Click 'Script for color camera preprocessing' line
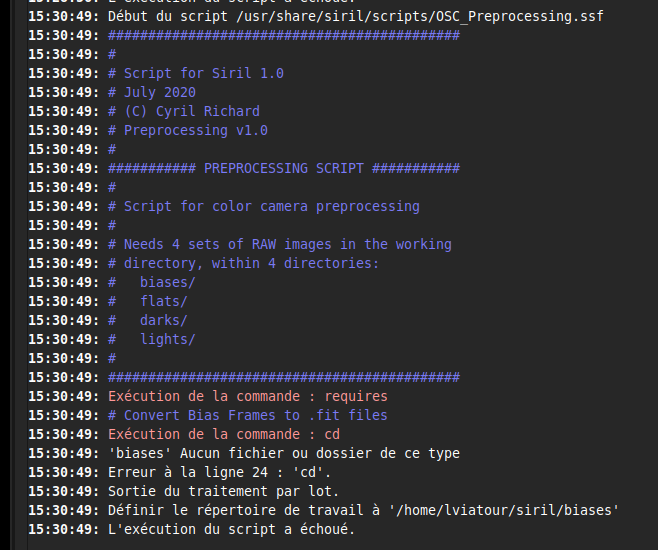The height and width of the screenshot is (550, 658). coord(263,207)
